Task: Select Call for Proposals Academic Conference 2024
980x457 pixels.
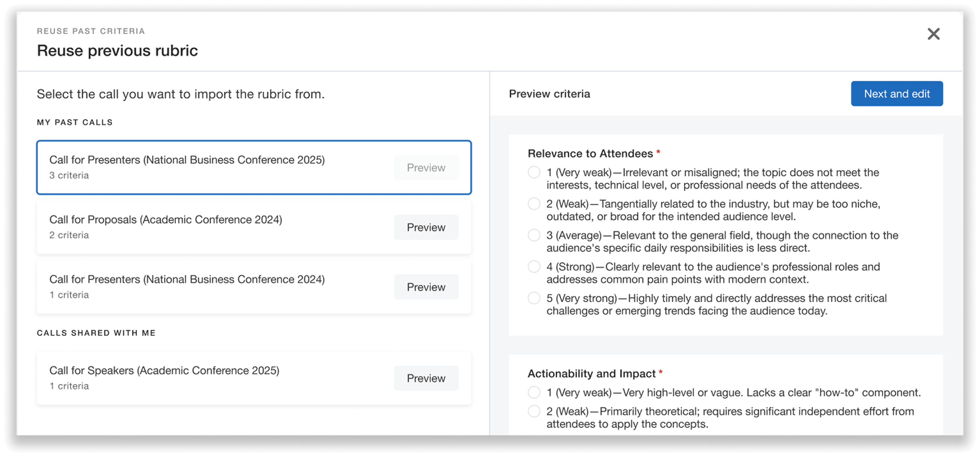Action: click(x=254, y=227)
